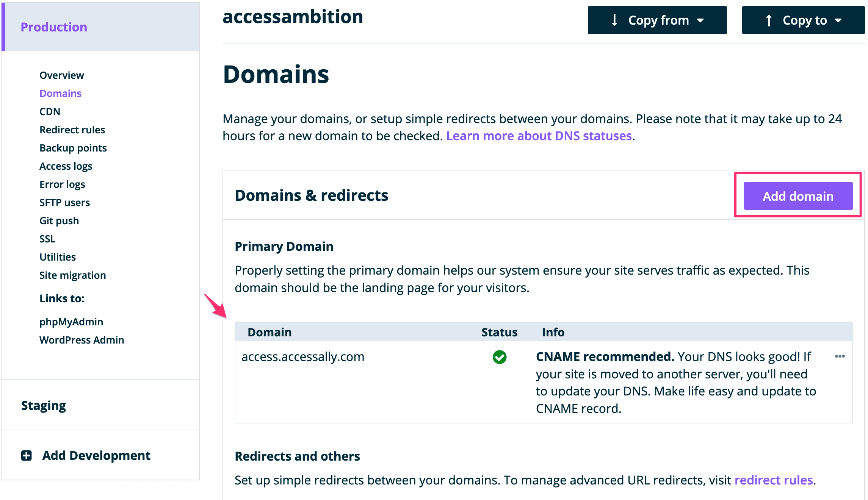Image resolution: width=868 pixels, height=500 pixels.
Task: Click the access.accessally.com domain entry
Action: [303, 356]
